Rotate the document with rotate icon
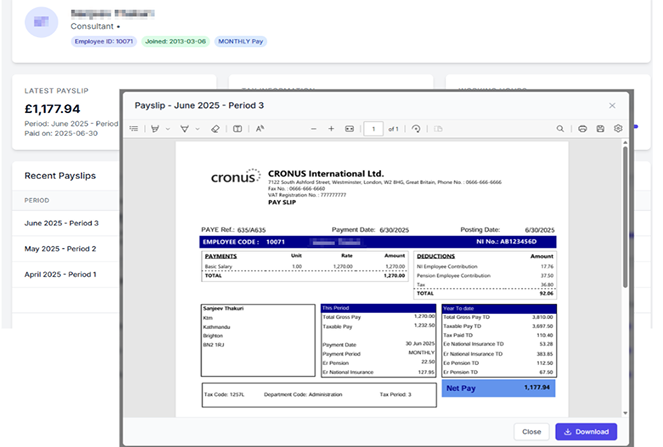The width and height of the screenshot is (663, 447). [x=416, y=129]
